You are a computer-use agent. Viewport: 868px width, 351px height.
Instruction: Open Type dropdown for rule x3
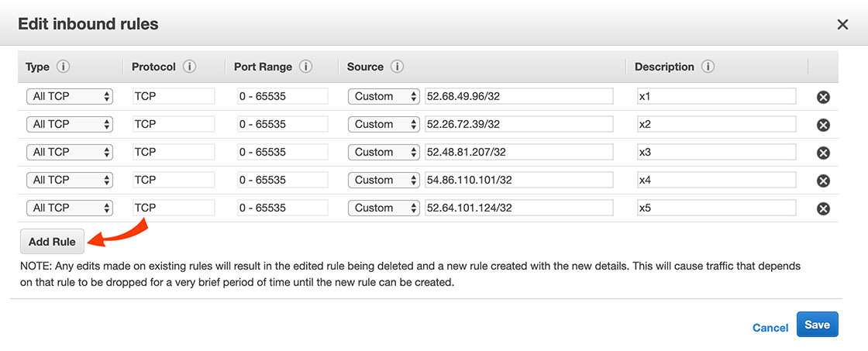70,152
